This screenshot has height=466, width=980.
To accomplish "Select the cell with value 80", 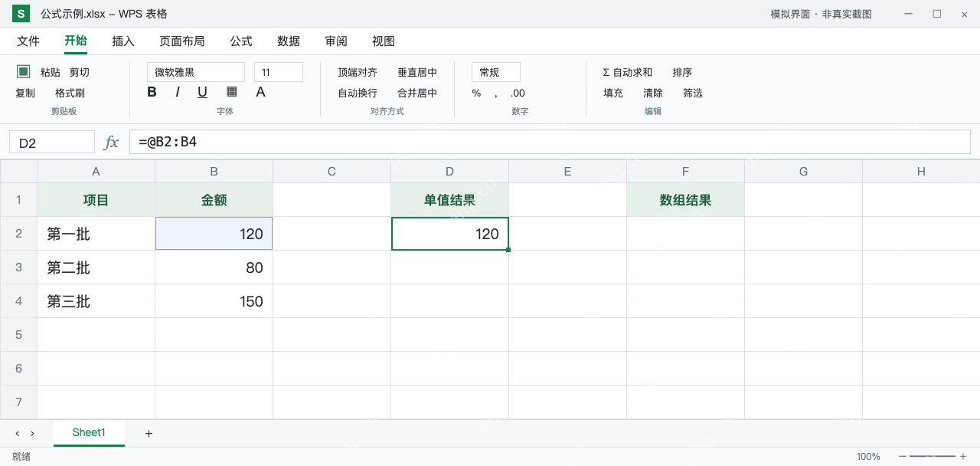I will (x=214, y=267).
